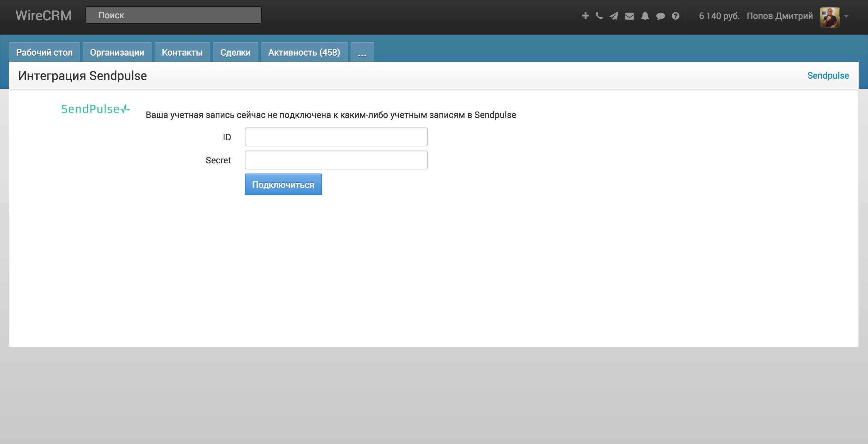Open the phone calls icon

[599, 16]
